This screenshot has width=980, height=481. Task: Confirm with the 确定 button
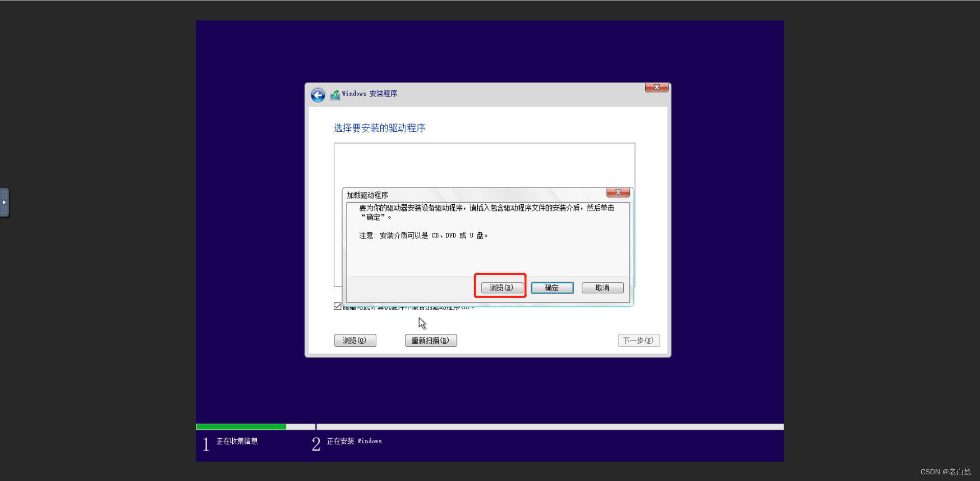(552, 288)
